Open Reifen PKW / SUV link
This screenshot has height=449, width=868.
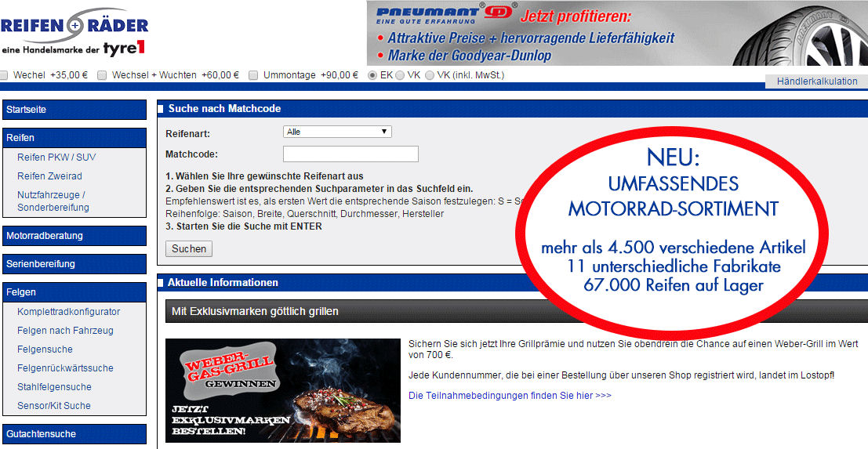coord(56,157)
